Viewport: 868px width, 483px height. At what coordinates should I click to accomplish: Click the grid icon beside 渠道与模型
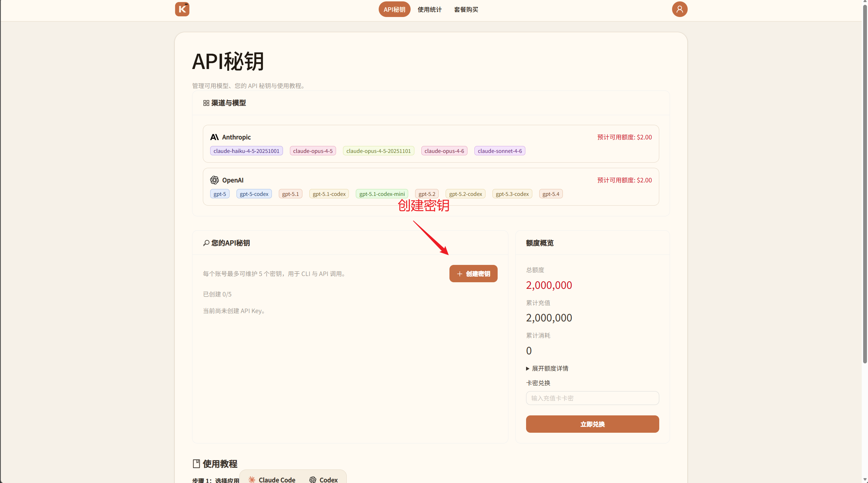click(206, 103)
